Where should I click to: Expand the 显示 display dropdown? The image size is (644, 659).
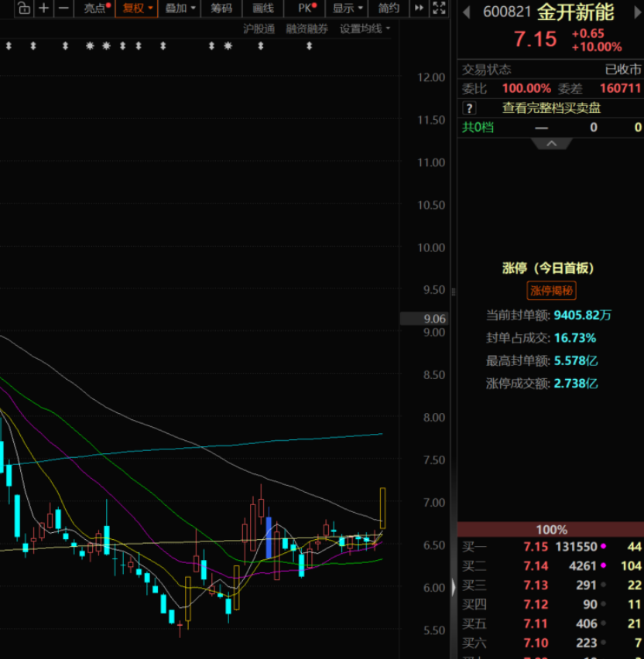pos(347,8)
